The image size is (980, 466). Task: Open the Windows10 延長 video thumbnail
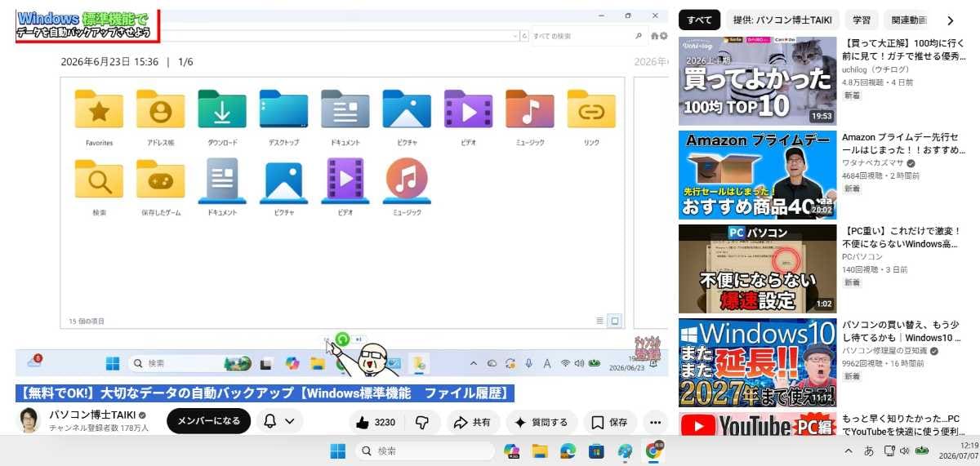[757, 362]
